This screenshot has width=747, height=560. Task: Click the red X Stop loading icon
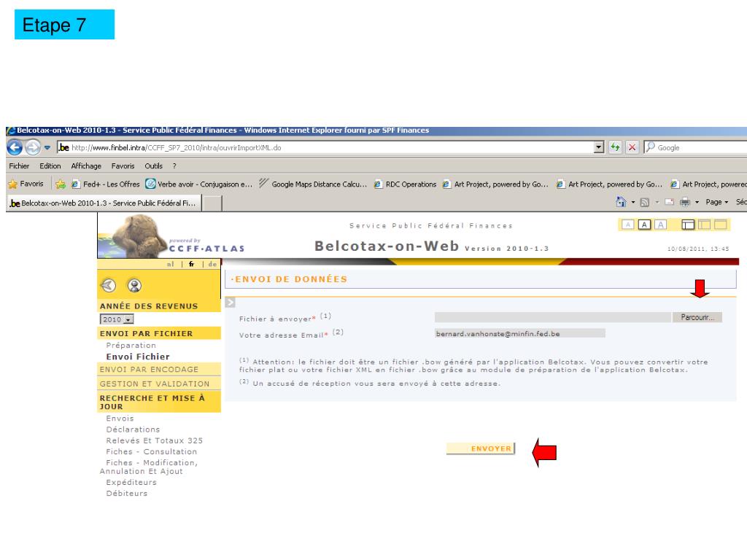point(632,147)
